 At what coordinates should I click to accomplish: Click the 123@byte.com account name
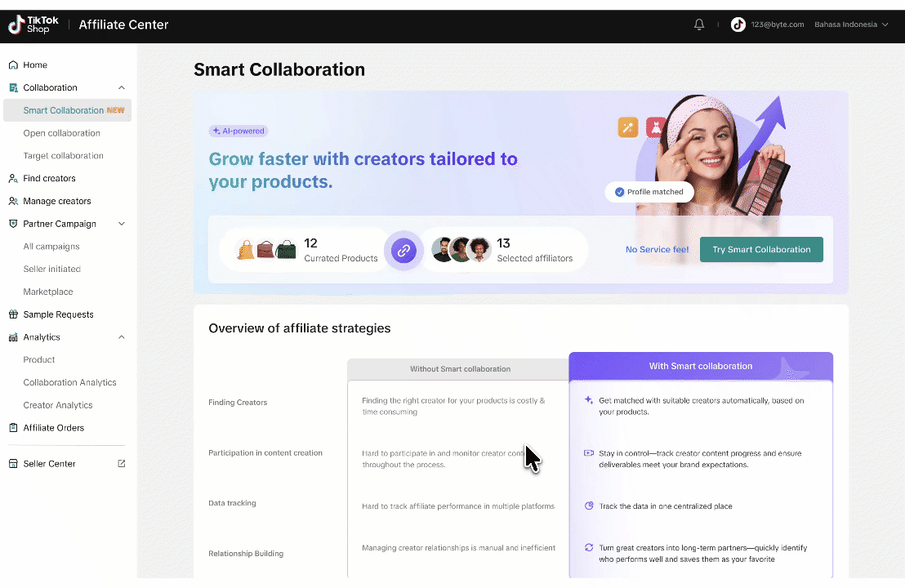coord(778,24)
